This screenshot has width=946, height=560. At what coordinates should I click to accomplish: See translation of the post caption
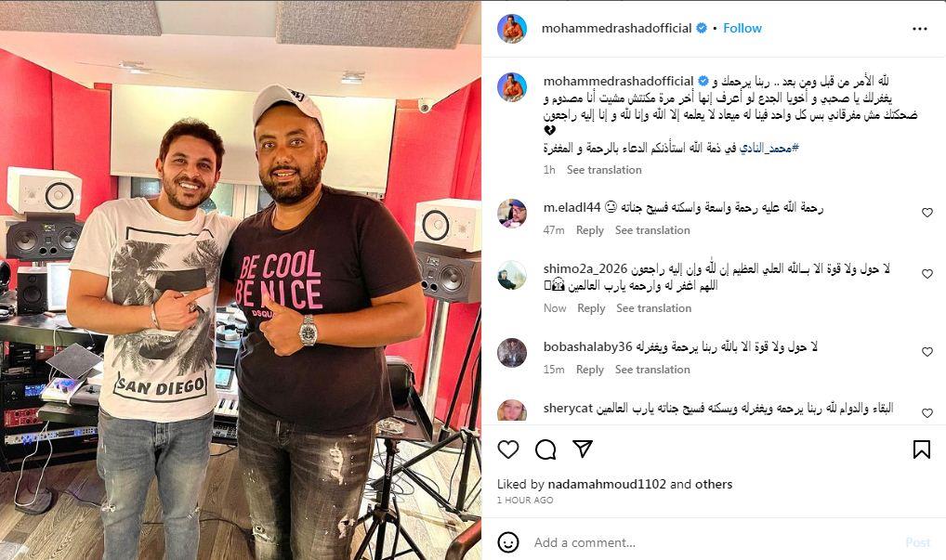click(x=604, y=170)
